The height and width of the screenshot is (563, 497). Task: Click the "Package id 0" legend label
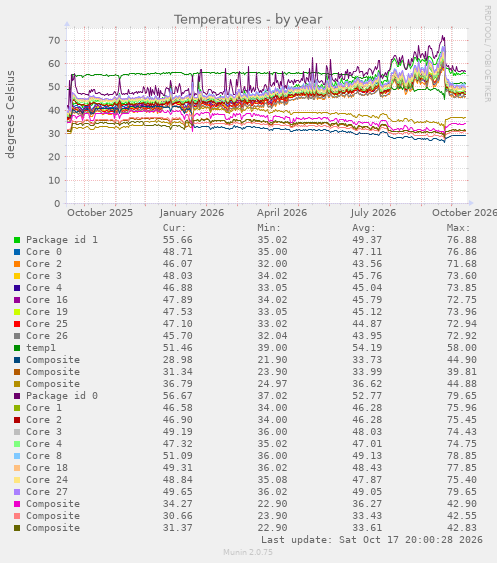pos(62,396)
